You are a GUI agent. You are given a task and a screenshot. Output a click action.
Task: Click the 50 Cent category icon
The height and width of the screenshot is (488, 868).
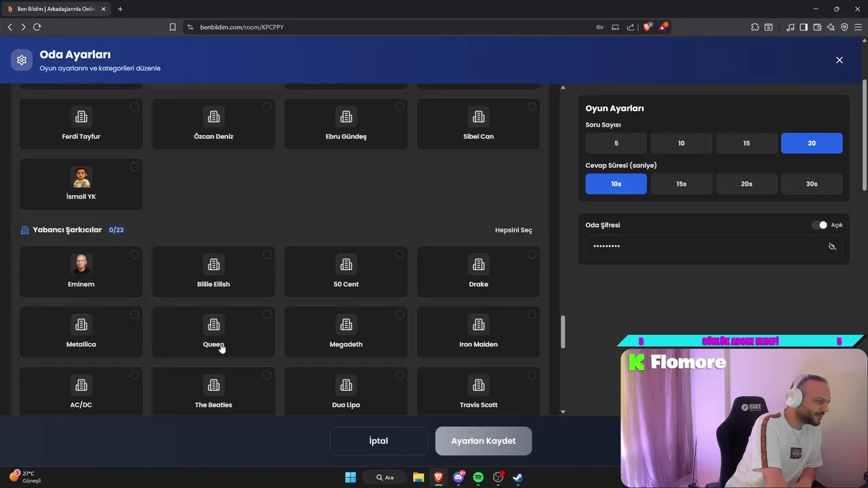tap(346, 264)
